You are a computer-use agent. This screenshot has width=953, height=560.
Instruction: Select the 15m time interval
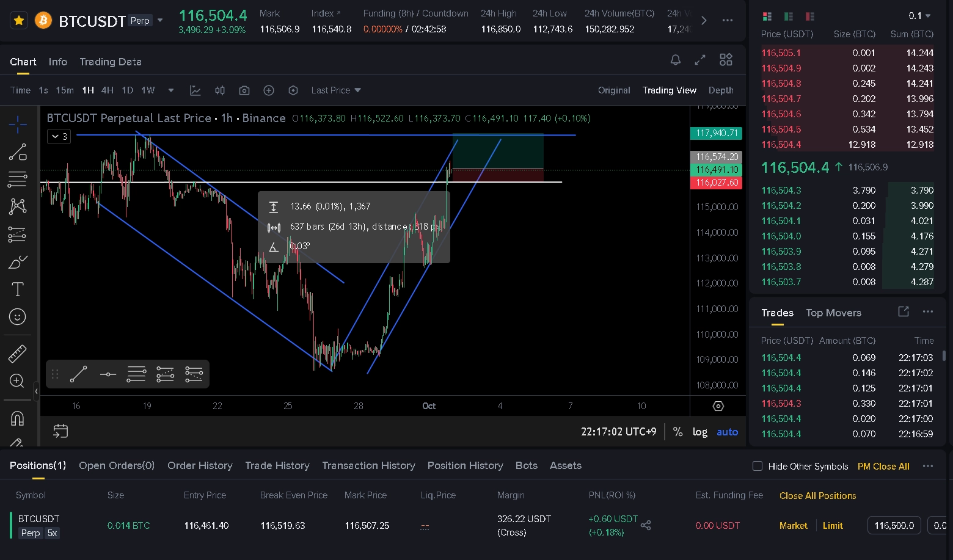pyautogui.click(x=65, y=90)
